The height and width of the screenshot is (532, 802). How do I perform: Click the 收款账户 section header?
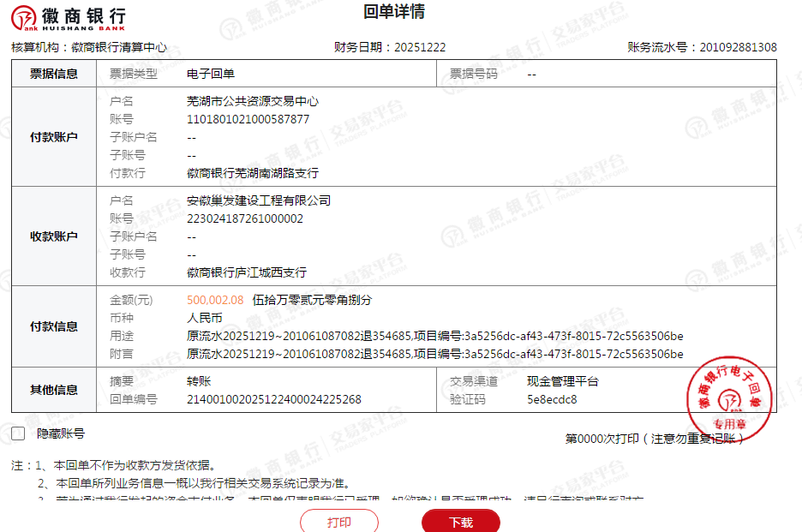(x=54, y=236)
